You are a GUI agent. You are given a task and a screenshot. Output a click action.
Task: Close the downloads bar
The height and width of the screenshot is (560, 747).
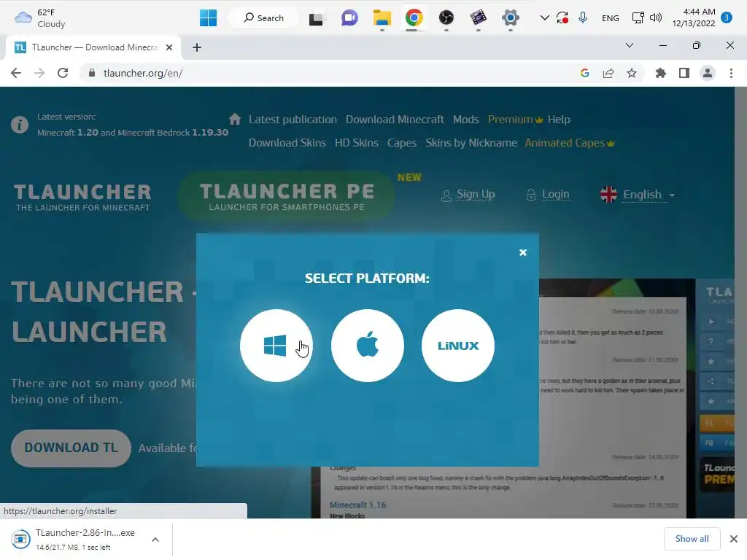click(734, 539)
